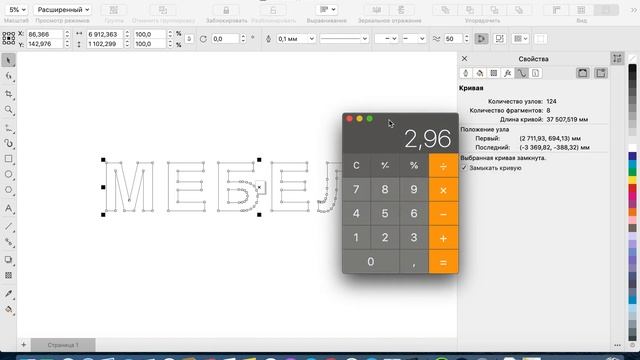Switch to fx effects tab in Свойства
The width and height of the screenshot is (640, 360).
click(x=507, y=73)
